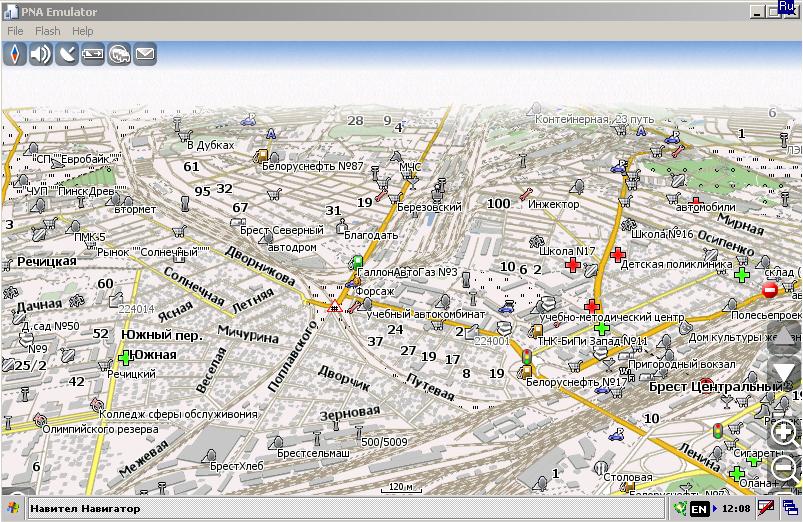Click the Windows start flag icon
803x522 pixels.
(13, 508)
